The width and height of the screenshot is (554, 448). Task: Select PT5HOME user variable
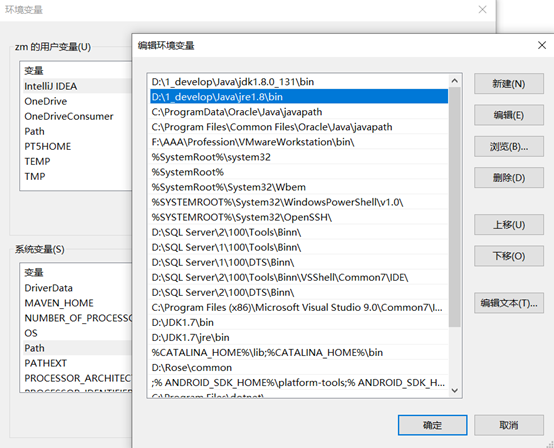pos(76,146)
